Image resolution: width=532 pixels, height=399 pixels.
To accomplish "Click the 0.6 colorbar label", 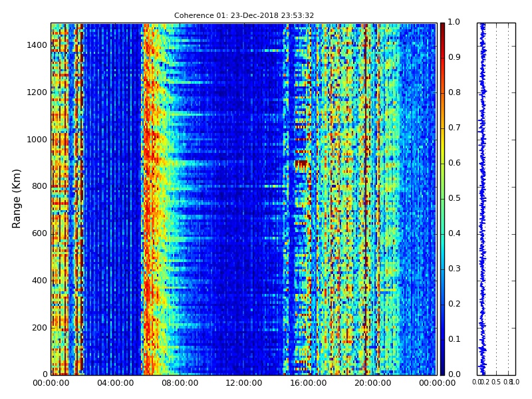I will pos(454,163).
